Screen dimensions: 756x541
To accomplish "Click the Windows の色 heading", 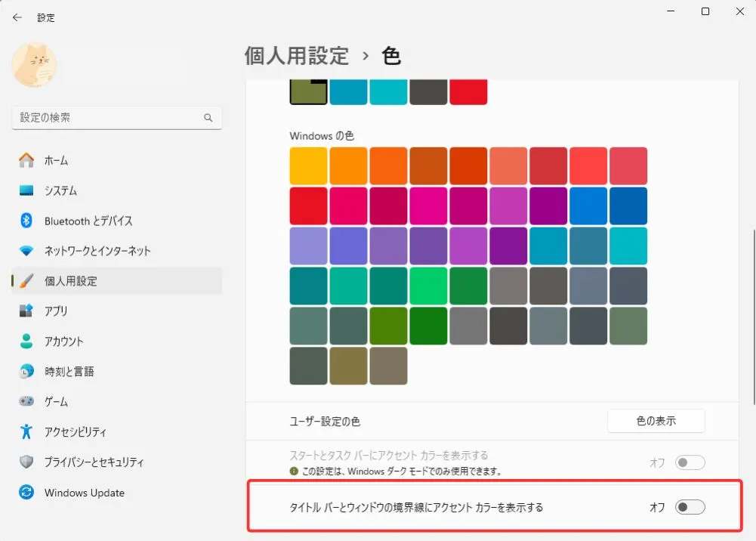I will [322, 136].
